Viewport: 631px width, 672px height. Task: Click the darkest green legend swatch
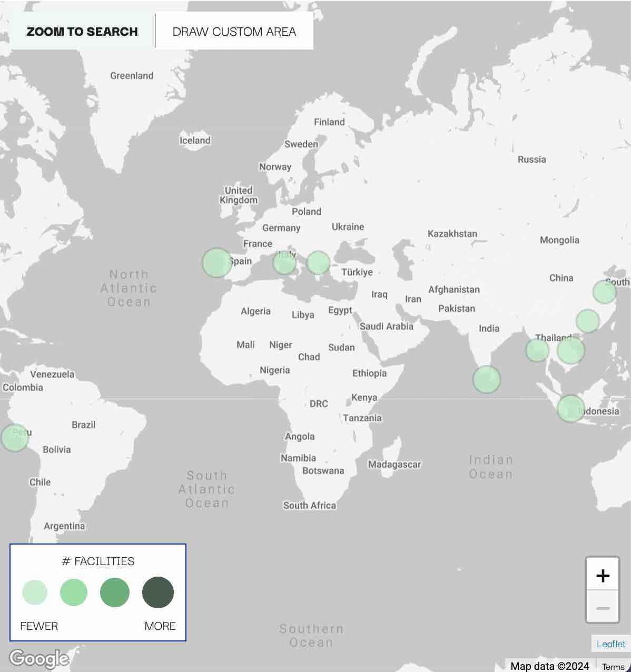[x=158, y=592]
